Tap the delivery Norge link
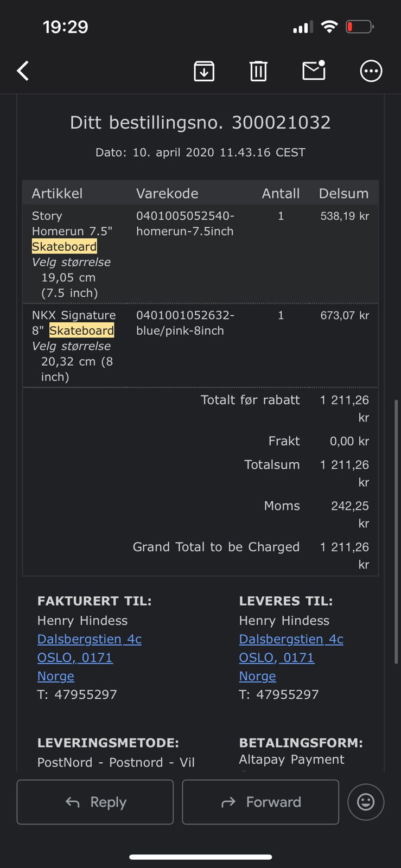 click(258, 676)
